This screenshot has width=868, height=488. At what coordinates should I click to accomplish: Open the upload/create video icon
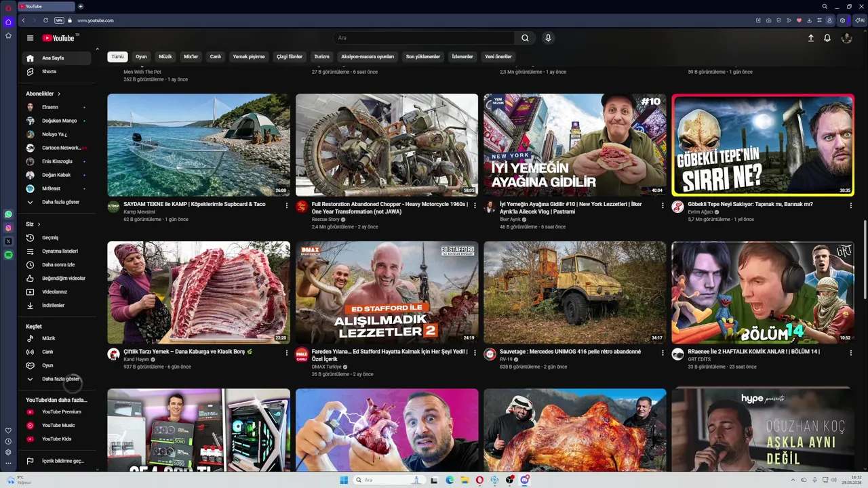coord(810,38)
